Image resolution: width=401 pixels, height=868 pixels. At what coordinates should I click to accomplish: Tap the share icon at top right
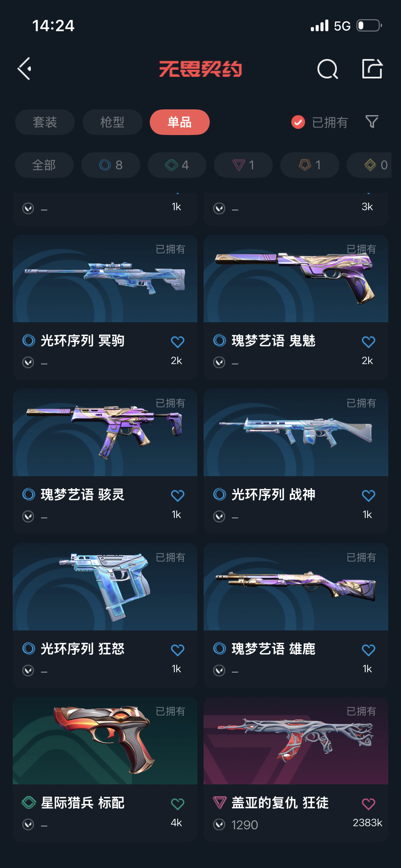pos(372,69)
